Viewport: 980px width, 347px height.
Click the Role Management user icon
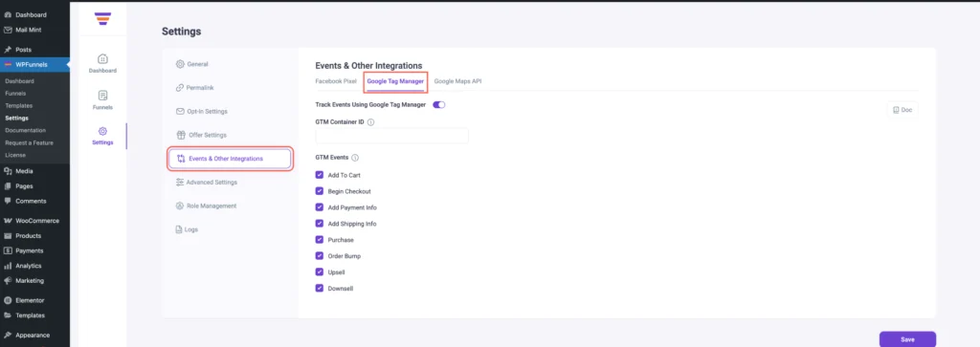tap(180, 206)
